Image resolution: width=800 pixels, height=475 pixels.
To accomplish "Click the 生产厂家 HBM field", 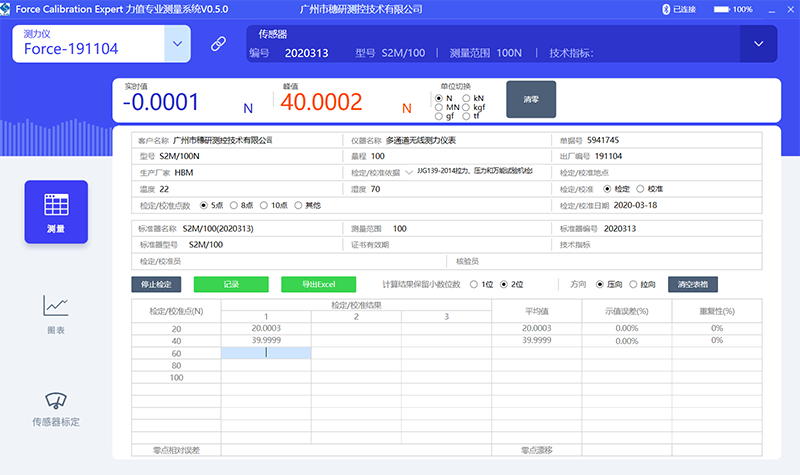I will click(x=237, y=172).
